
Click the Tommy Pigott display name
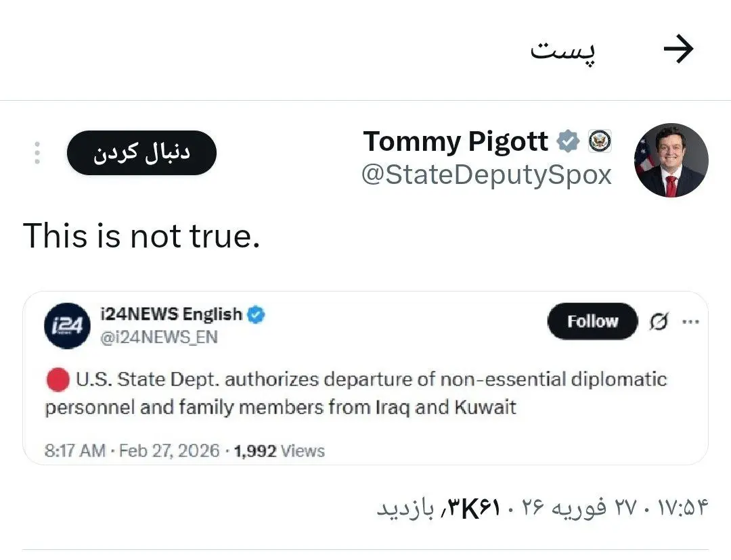456,141
